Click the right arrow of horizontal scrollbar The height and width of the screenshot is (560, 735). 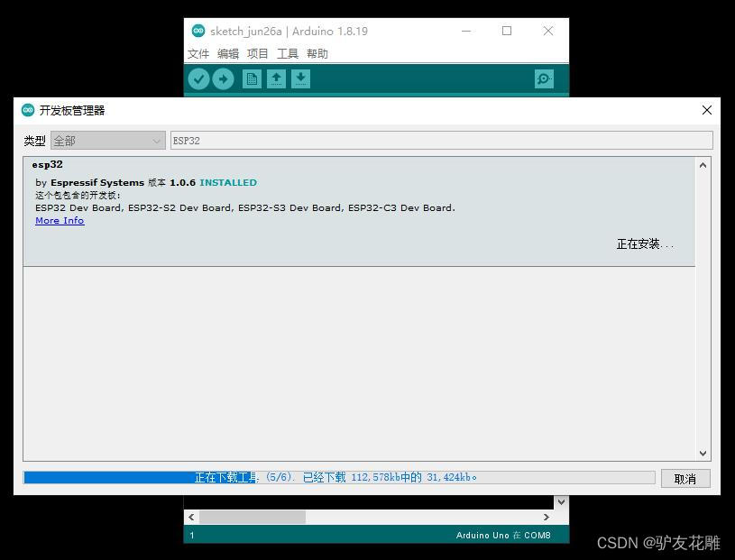pyautogui.click(x=547, y=517)
